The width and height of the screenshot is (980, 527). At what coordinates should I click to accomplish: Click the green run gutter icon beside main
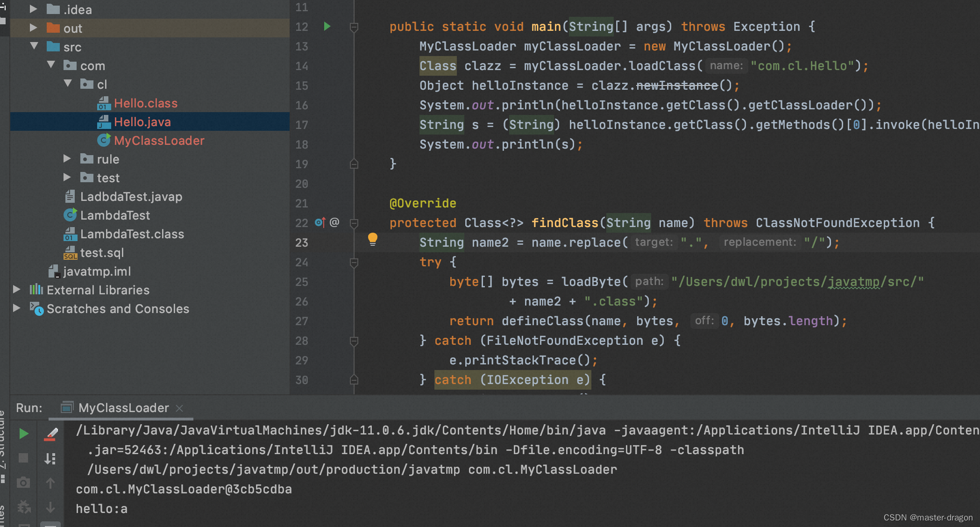(327, 26)
